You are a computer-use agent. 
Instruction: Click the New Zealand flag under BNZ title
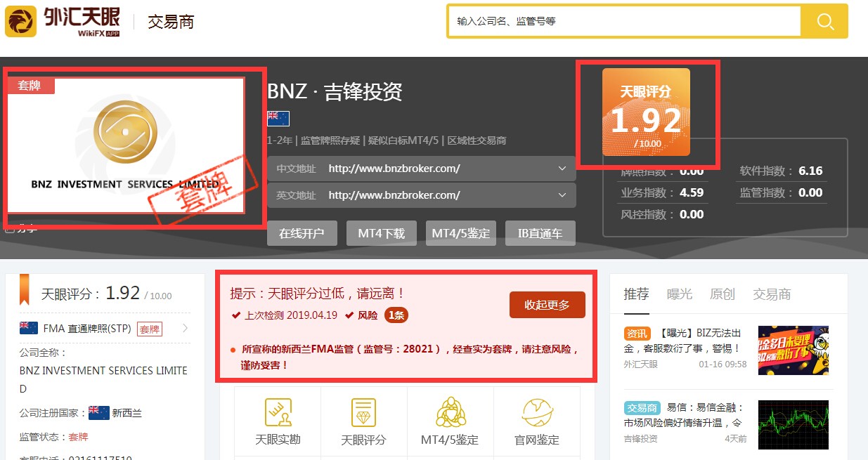click(x=278, y=119)
